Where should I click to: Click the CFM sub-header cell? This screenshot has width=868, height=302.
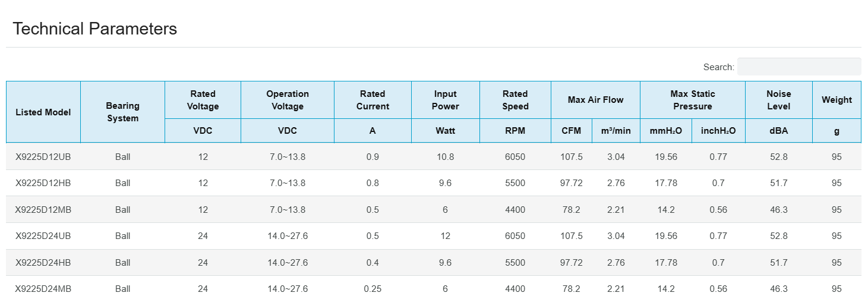point(571,131)
